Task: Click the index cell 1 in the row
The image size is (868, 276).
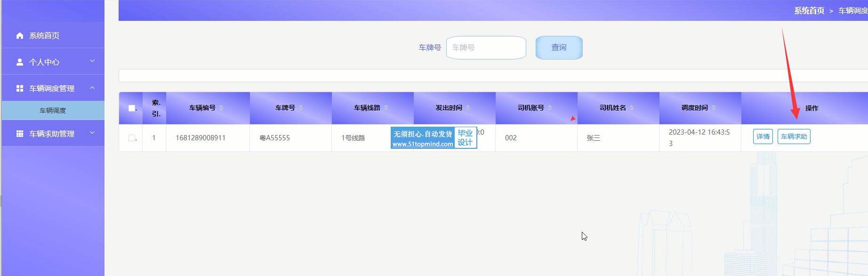Action: coord(154,138)
